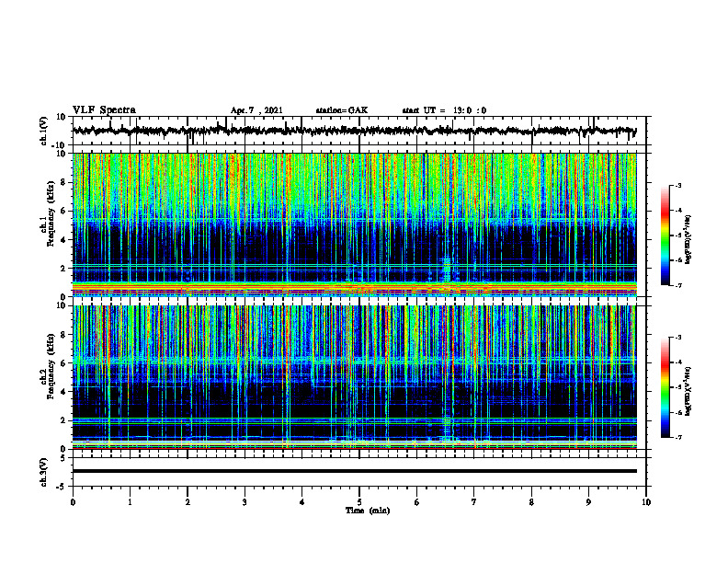Image resolution: width=728 pixels, height=563 pixels.
Task: Click the '8' kHz tick of ch.1 spectrogram
Action: coord(63,182)
